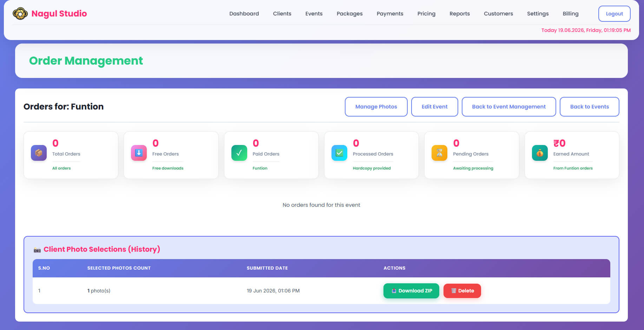This screenshot has height=330, width=644.
Task: Click the S.NO column header
Action: point(44,268)
